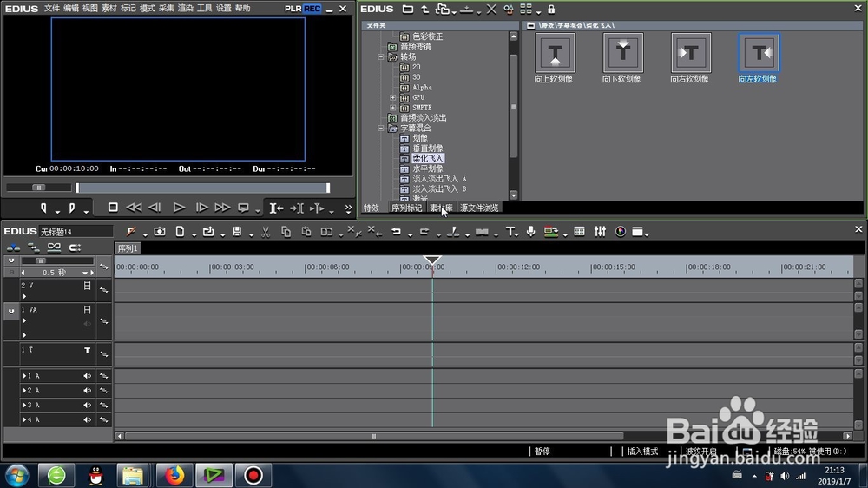Open the 编辑 menu
This screenshot has height=488, width=868.
[x=71, y=9]
